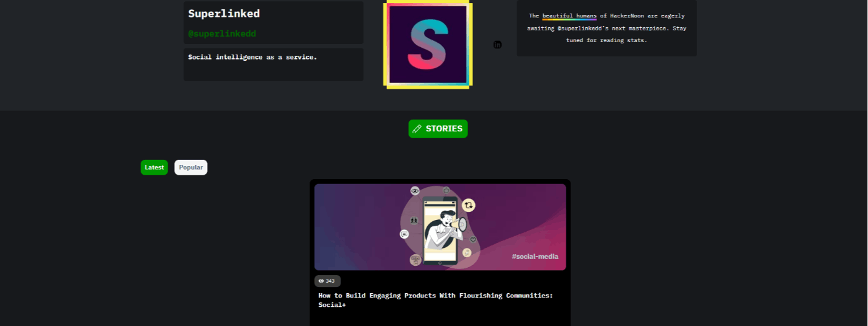This screenshot has height=326, width=868.
Task: Open the 'beautiful humans' underlined link
Action: tap(569, 16)
